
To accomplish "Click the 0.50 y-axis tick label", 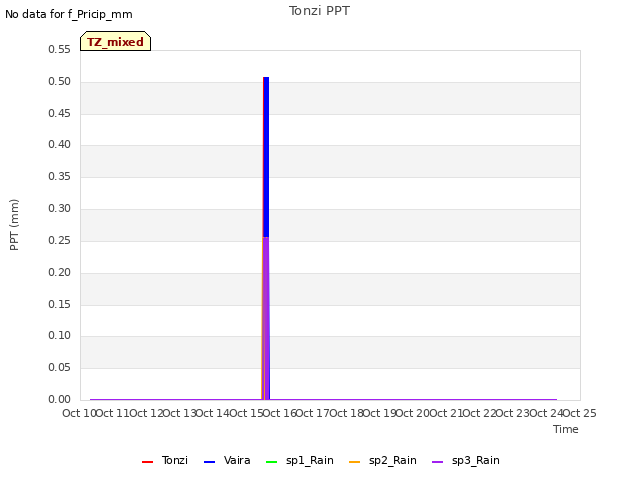I will click(60, 81).
